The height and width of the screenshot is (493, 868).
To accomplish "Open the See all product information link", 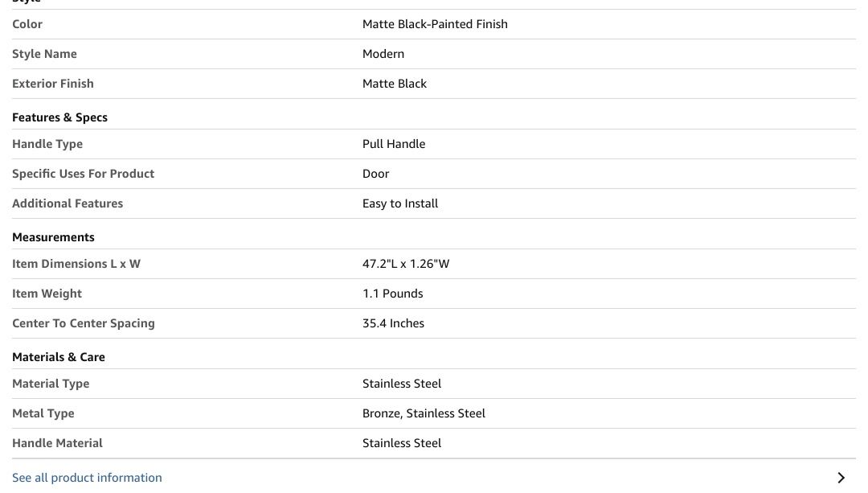I will [x=87, y=478].
